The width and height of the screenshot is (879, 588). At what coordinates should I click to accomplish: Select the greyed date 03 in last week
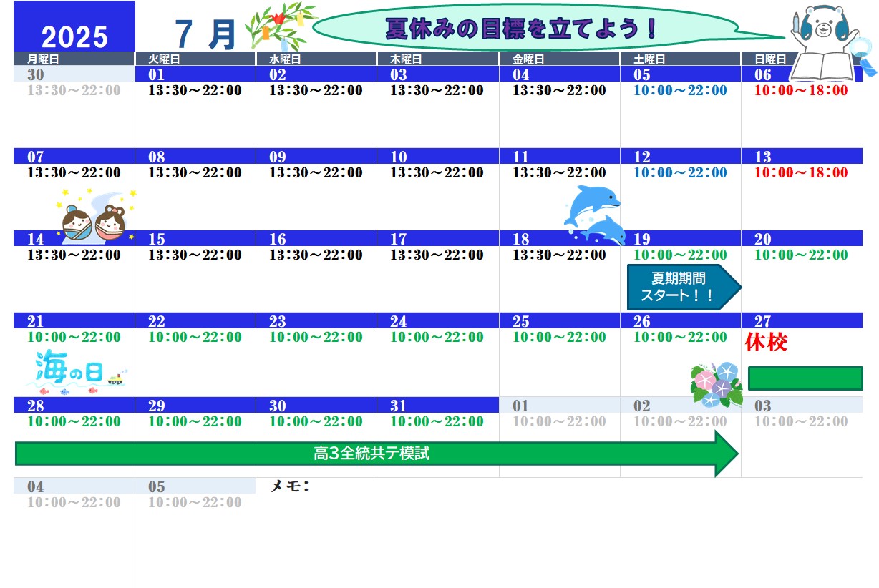point(763,406)
